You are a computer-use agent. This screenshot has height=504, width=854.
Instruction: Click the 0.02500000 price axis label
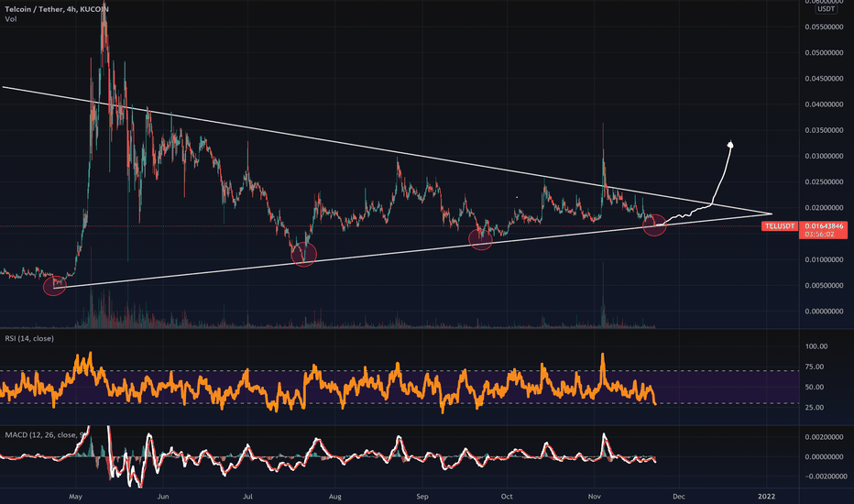[x=824, y=182]
